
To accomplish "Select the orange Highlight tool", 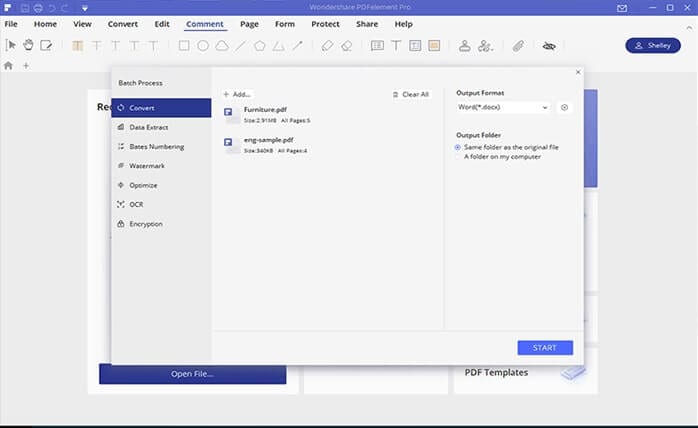I will point(77,45).
